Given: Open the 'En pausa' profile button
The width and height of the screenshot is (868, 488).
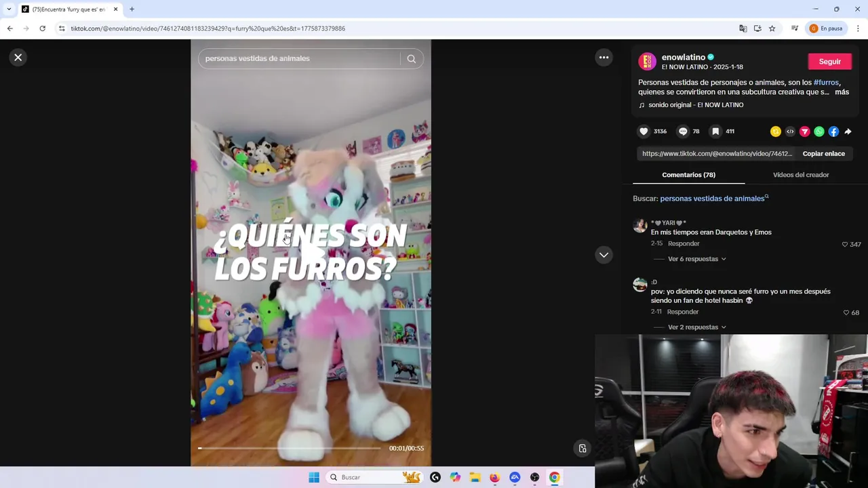Looking at the screenshot, I should (x=827, y=28).
